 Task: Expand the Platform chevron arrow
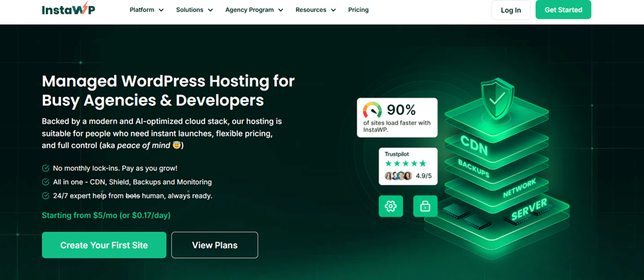161,10
